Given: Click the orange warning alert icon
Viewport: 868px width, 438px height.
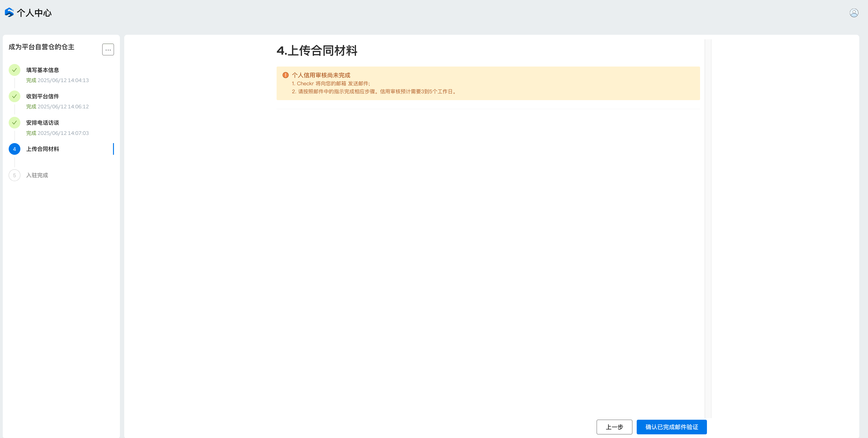Looking at the screenshot, I should click(x=285, y=75).
